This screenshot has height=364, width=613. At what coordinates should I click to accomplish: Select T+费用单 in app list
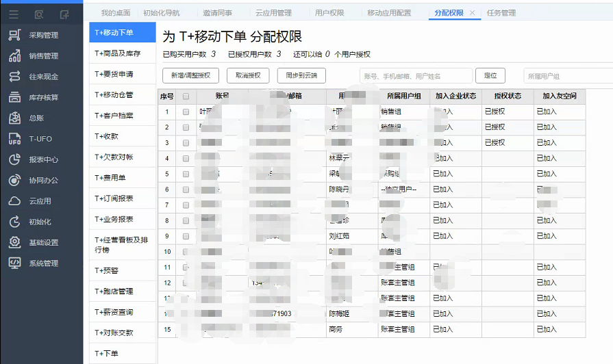123,177
